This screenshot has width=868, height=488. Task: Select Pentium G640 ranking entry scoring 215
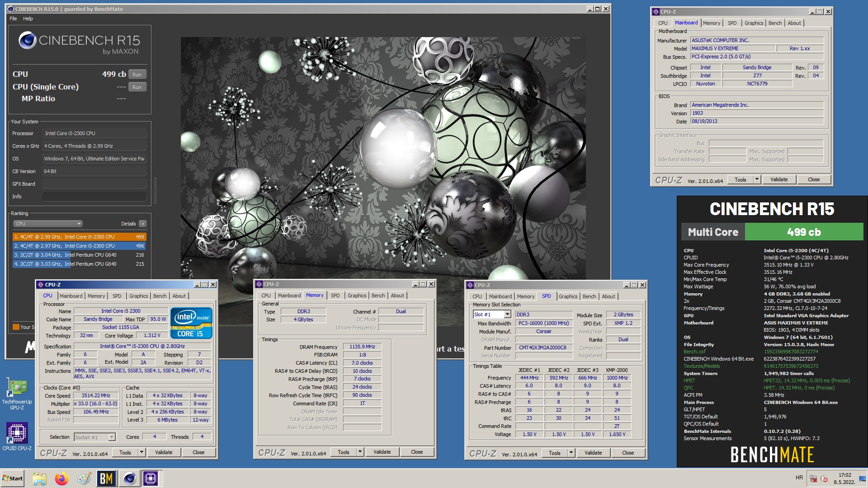click(x=80, y=264)
